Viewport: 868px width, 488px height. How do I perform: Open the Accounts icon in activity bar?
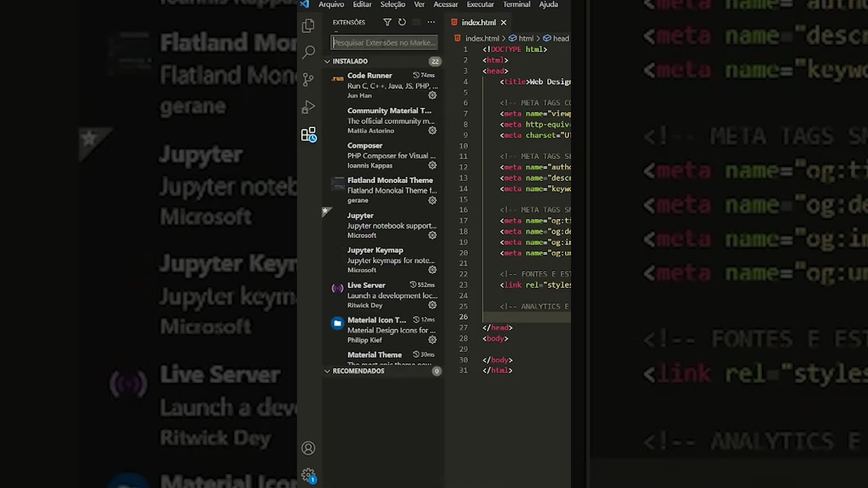(309, 448)
